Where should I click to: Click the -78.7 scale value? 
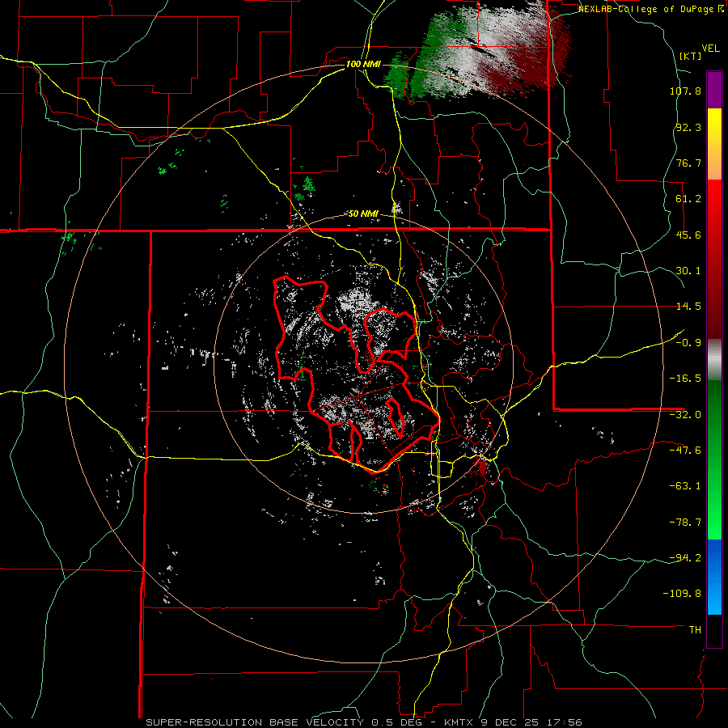pyautogui.click(x=685, y=523)
